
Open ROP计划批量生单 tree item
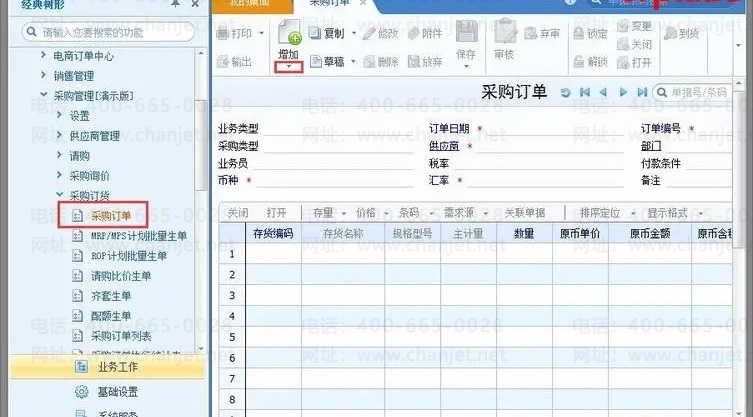[x=129, y=256]
